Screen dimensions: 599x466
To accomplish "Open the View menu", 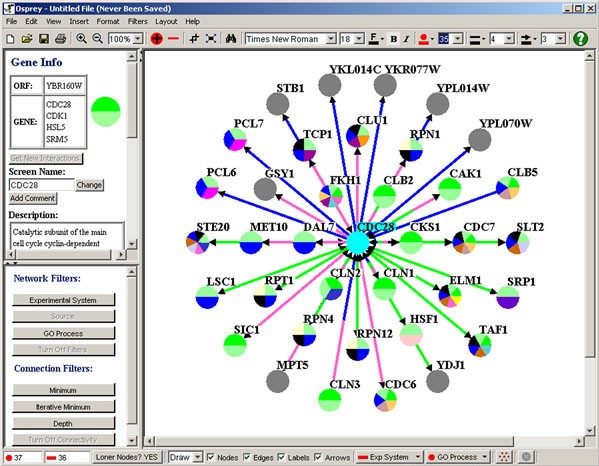I will click(53, 21).
